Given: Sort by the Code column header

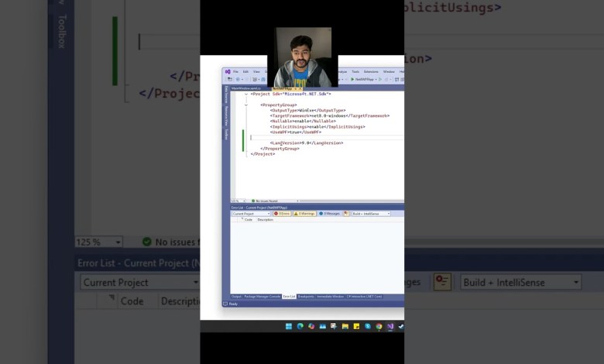Looking at the screenshot, I should 248,219.
